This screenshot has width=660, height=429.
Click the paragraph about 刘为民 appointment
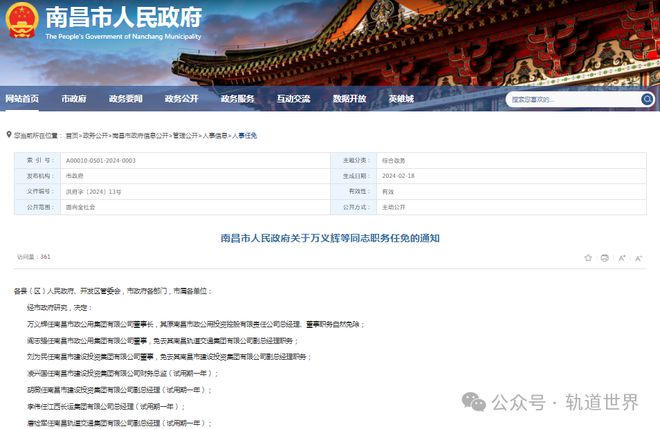coord(169,357)
